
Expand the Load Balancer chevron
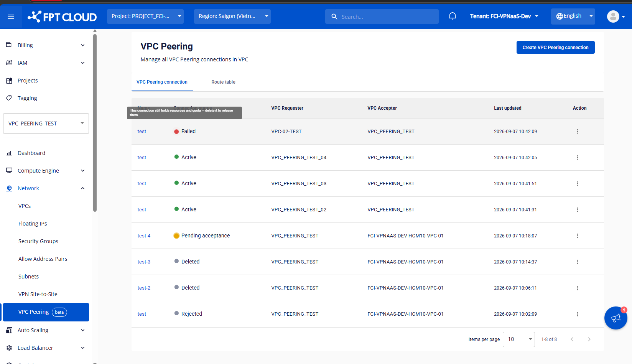[83, 348]
